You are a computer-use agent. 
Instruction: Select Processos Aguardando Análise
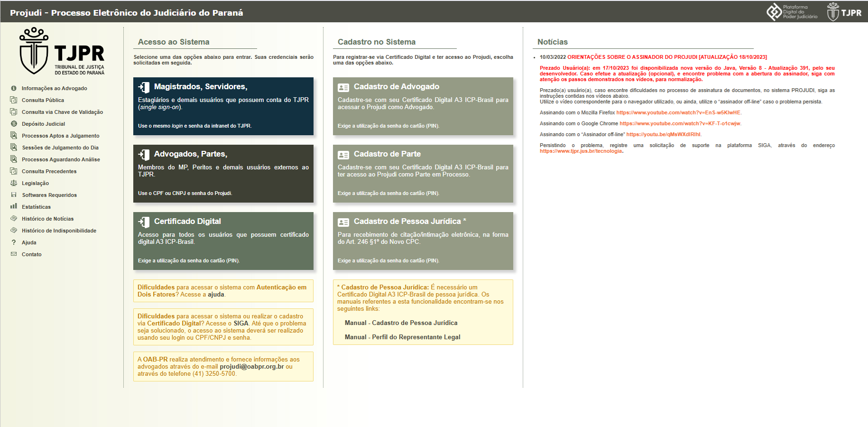tap(61, 159)
